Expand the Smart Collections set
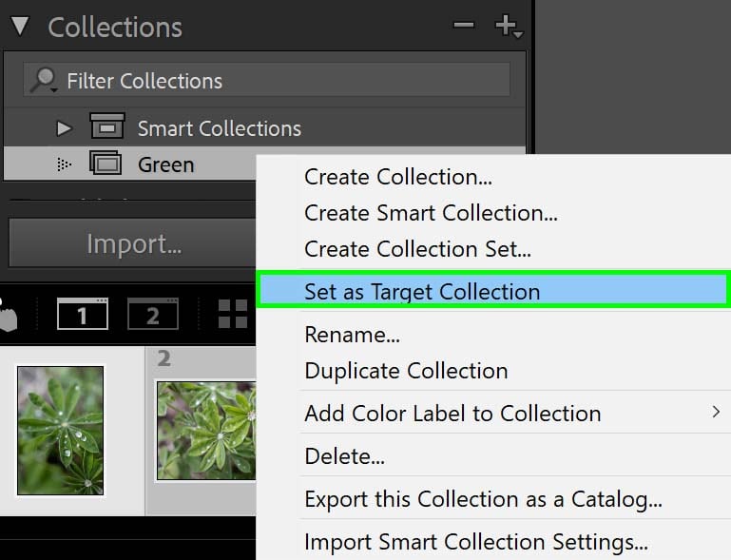 click(64, 128)
